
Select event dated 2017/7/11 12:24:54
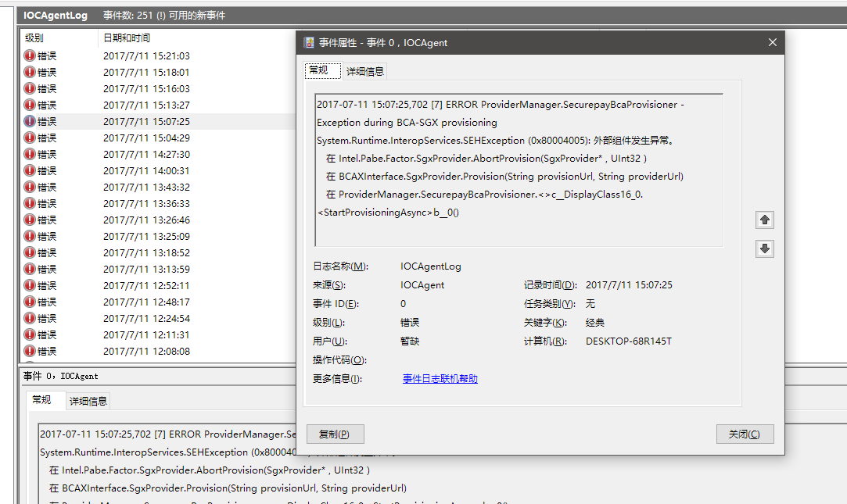pos(146,318)
